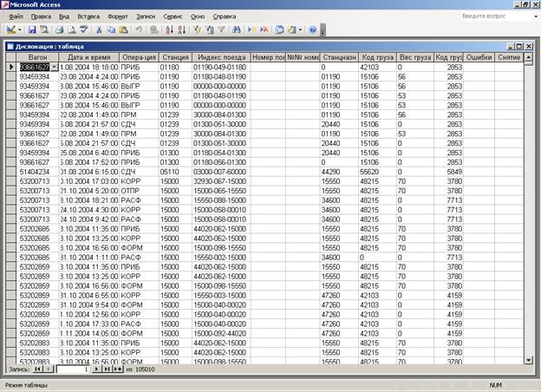Viewport: 541px width, 392px height.
Task: Expand the View mode dropdown arrow in the toolbar
Action: (19, 29)
